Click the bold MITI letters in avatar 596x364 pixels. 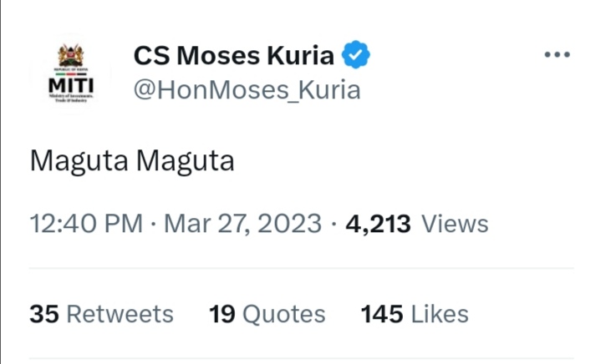[x=71, y=85]
